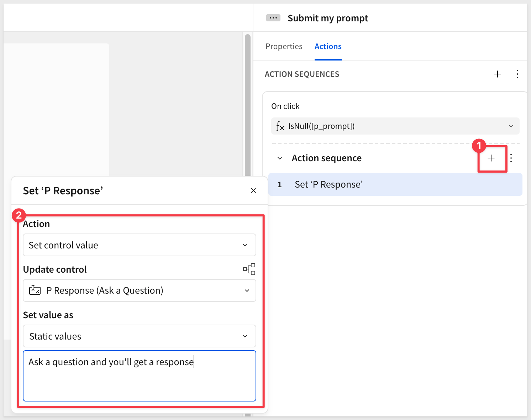Collapse the Action sequence section
Viewport: 531px width, 420px height.
(280, 158)
